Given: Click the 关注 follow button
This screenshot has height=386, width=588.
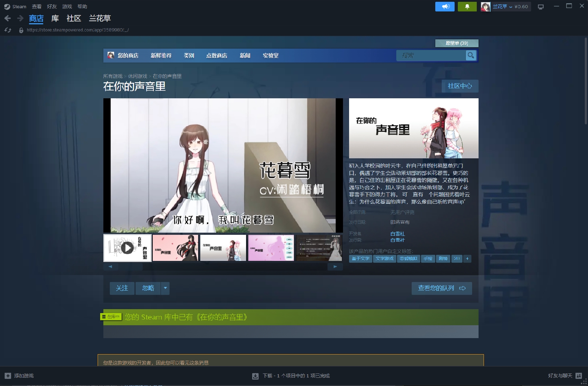Looking at the screenshot, I should 122,288.
